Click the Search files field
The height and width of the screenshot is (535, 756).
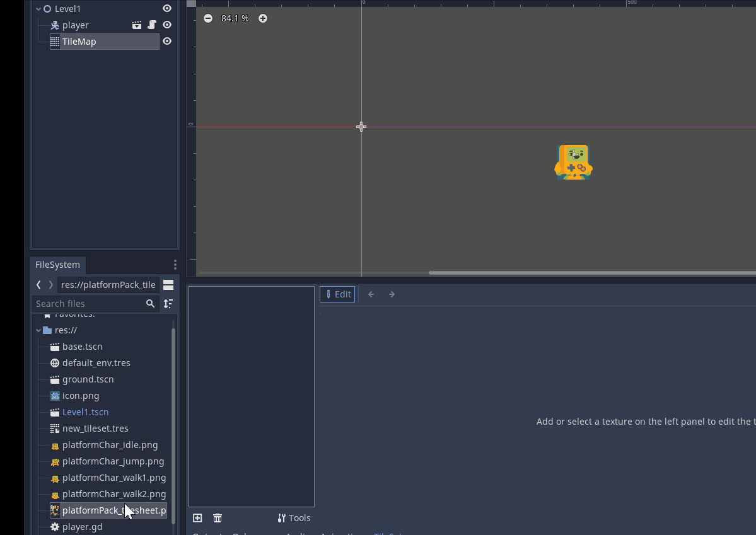click(x=95, y=304)
